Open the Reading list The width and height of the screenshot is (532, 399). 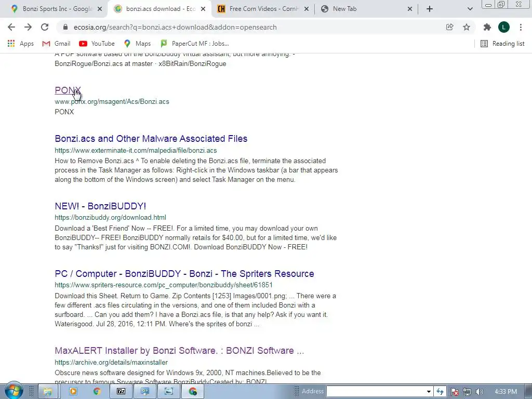502,44
